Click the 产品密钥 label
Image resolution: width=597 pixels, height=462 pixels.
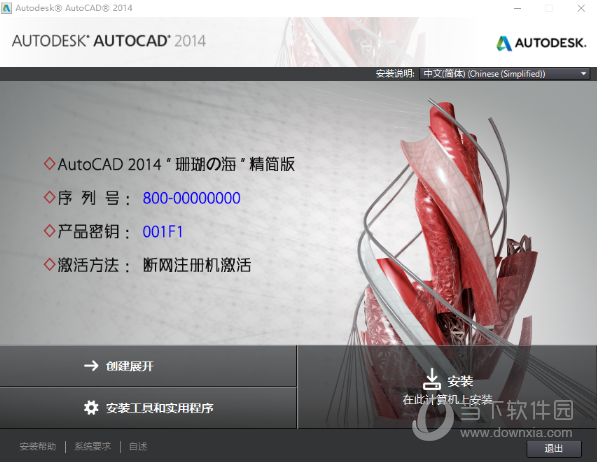(94, 232)
